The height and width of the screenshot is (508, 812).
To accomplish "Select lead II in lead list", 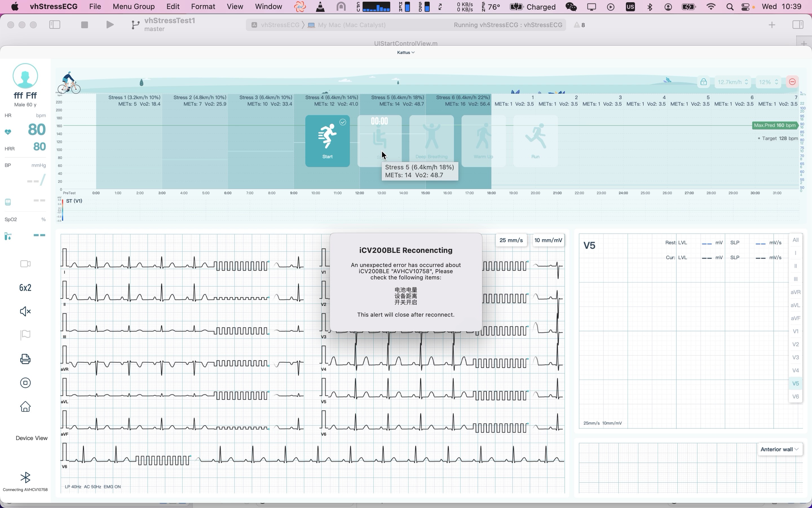I will click(x=796, y=266).
